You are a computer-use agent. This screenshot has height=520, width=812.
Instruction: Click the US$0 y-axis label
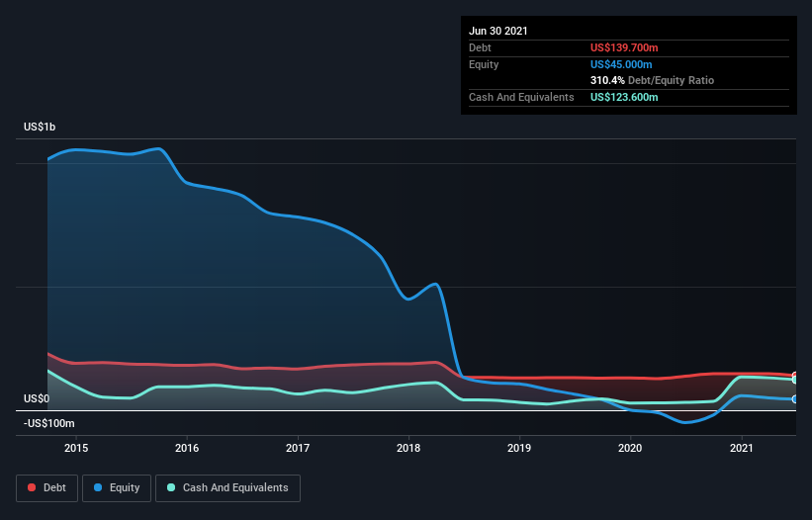click(37, 398)
